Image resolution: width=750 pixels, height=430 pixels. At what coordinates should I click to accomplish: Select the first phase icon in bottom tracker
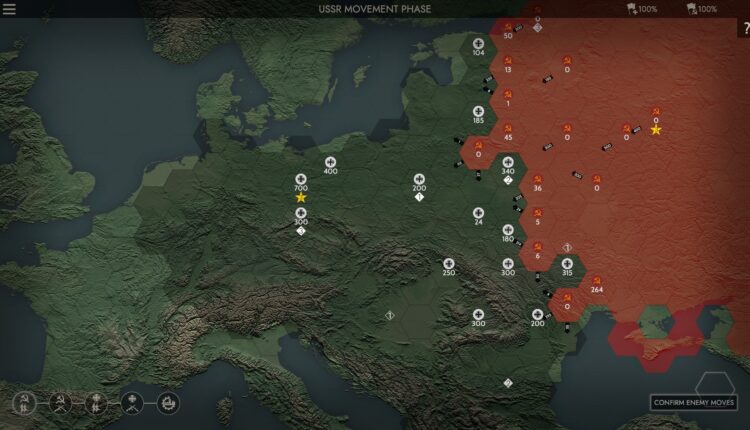tap(24, 403)
